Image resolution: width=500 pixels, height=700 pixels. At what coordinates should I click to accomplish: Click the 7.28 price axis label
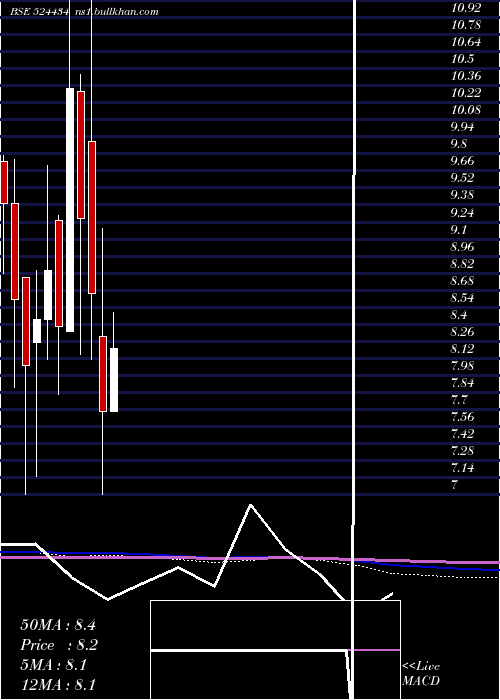point(462,450)
